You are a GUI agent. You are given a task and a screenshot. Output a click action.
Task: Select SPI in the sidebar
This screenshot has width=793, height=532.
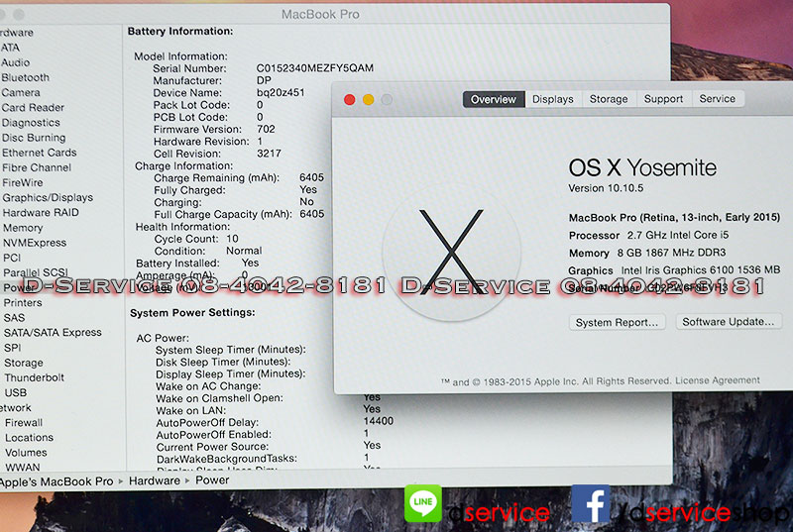coord(12,348)
